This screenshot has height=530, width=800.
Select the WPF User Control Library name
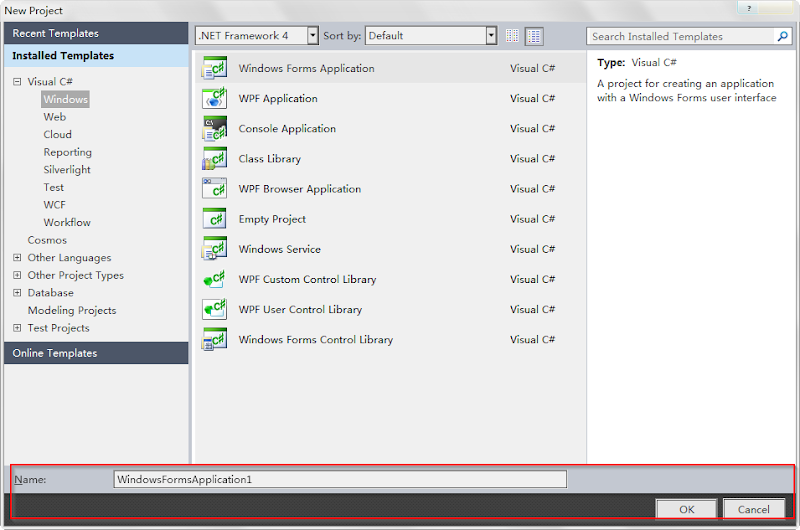(300, 309)
